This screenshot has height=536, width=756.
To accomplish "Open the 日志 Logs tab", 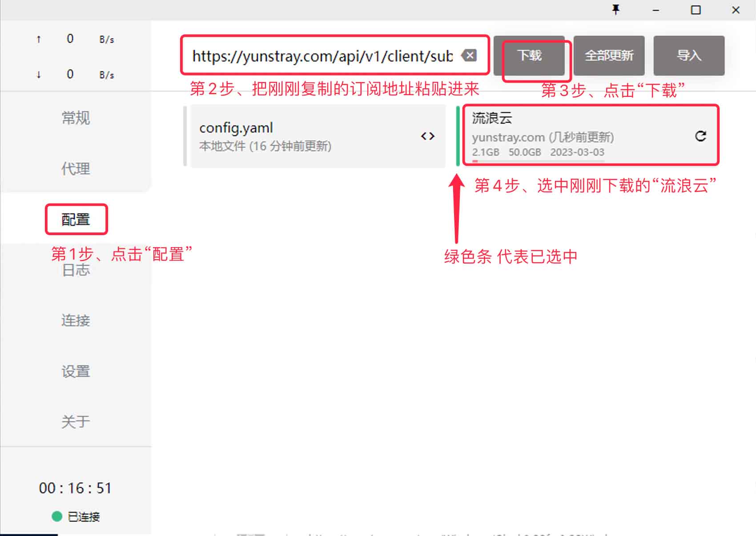I will [76, 270].
